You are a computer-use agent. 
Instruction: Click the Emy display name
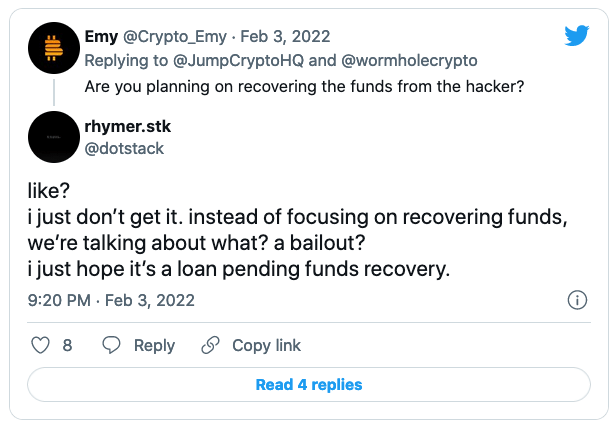pyautogui.click(x=101, y=37)
